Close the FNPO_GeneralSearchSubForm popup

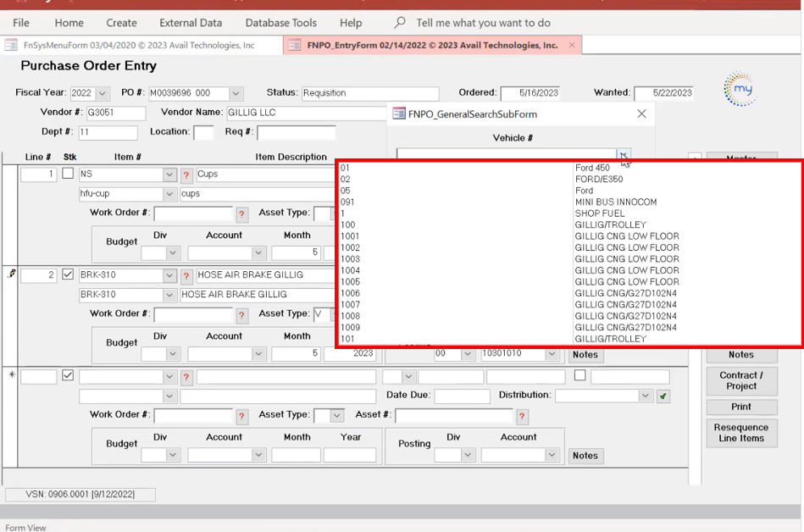coord(641,114)
